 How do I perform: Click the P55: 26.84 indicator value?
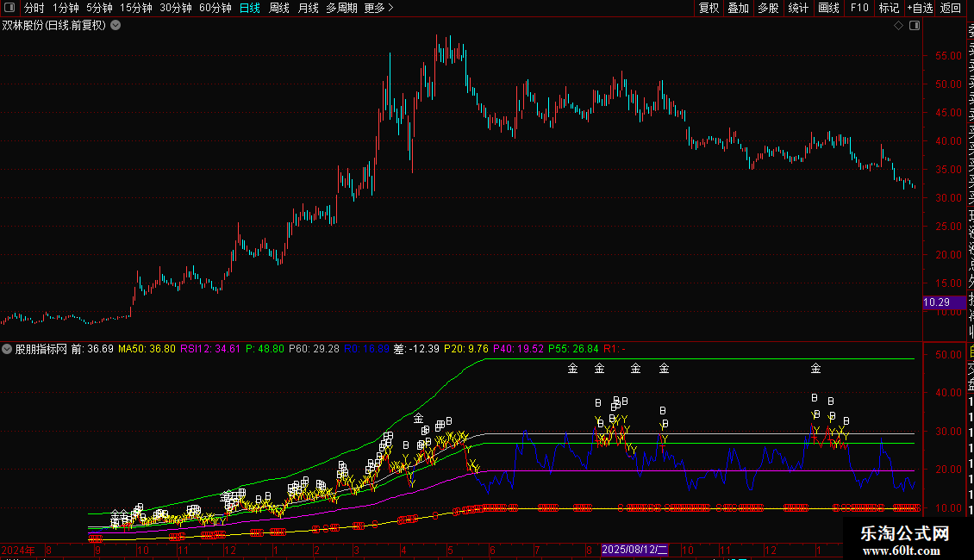573,349
